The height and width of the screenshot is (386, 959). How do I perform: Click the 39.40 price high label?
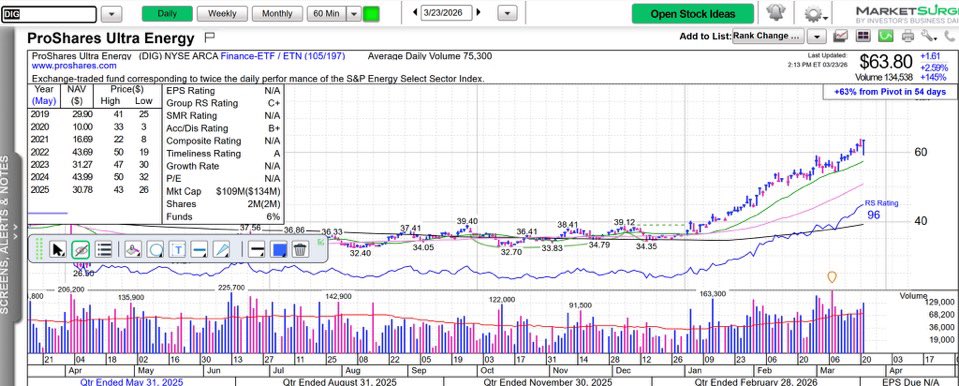[x=467, y=221]
